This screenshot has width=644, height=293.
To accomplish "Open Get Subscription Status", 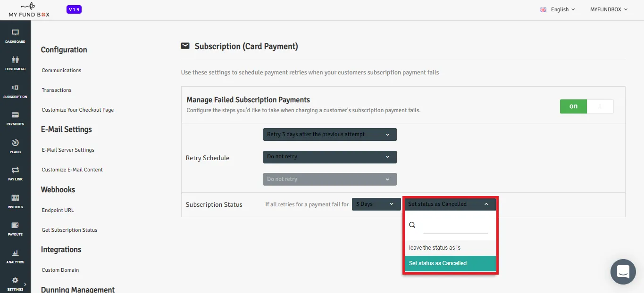I will pyautogui.click(x=69, y=230).
